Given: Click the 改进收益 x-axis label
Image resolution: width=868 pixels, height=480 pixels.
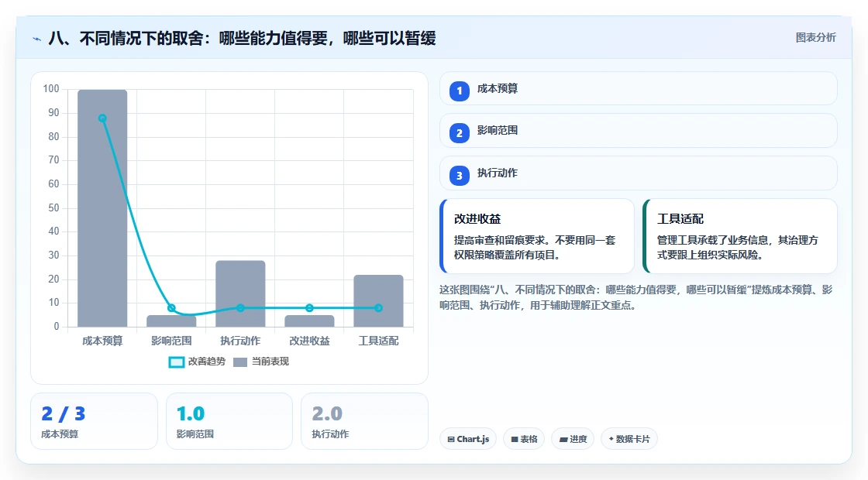Looking at the screenshot, I should 309,341.
